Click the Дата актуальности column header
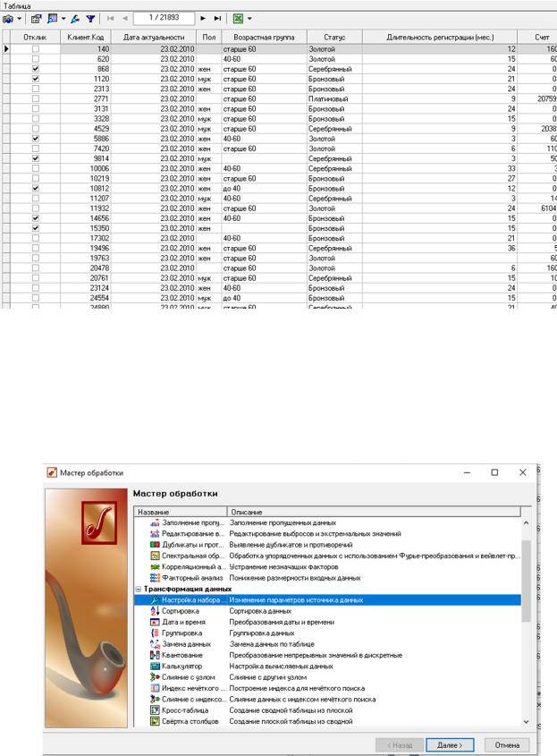The height and width of the screenshot is (756, 557). coord(154,37)
